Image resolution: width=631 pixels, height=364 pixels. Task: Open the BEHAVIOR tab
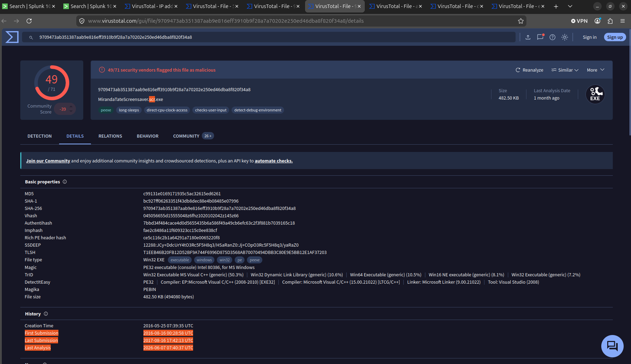148,136
